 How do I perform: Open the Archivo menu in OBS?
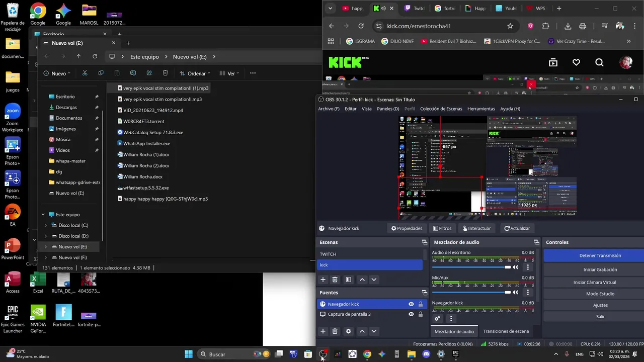click(x=329, y=109)
